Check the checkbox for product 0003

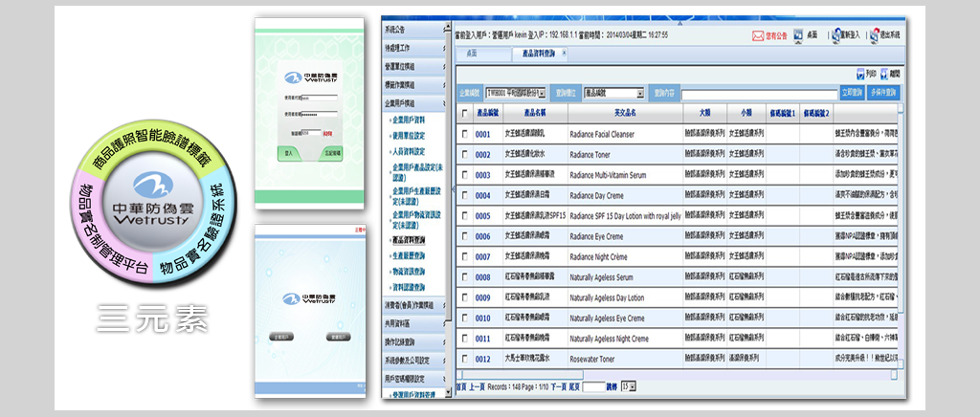[x=464, y=175]
